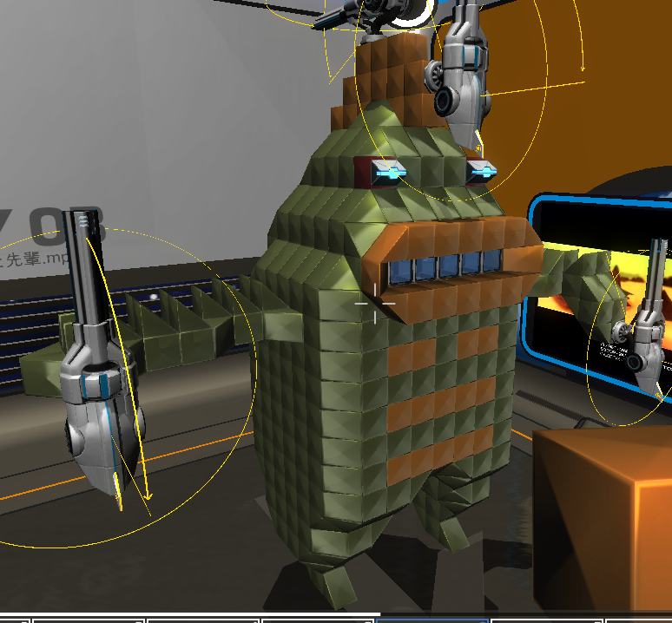Click the robot's left glowing blue eye
The image size is (672, 623).
coord(388,173)
